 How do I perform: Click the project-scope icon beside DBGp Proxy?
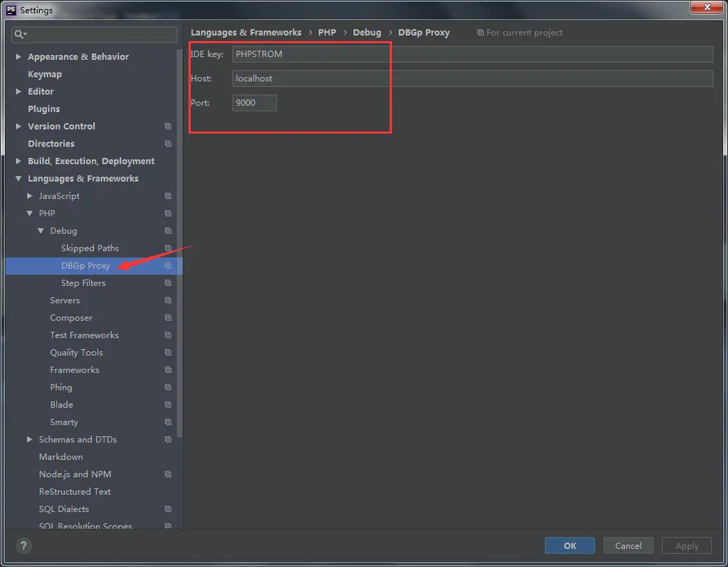[168, 265]
